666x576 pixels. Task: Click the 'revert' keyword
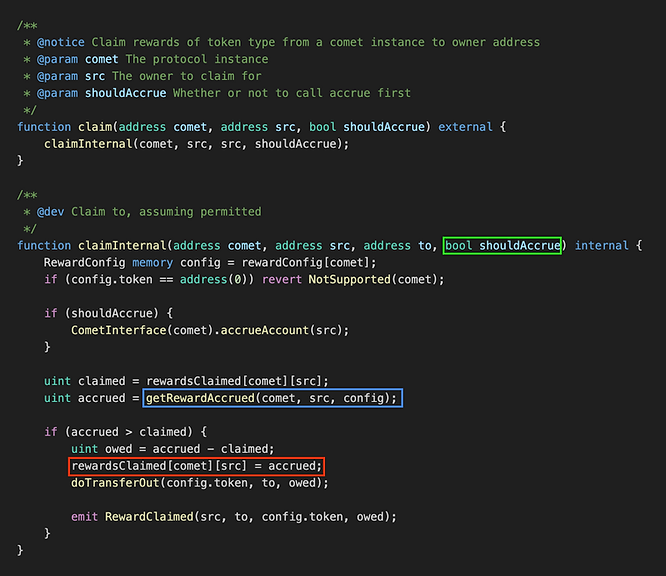[x=282, y=280]
